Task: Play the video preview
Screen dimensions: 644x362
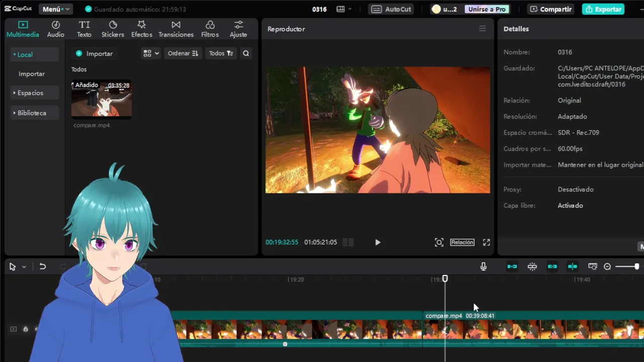Action: click(378, 242)
